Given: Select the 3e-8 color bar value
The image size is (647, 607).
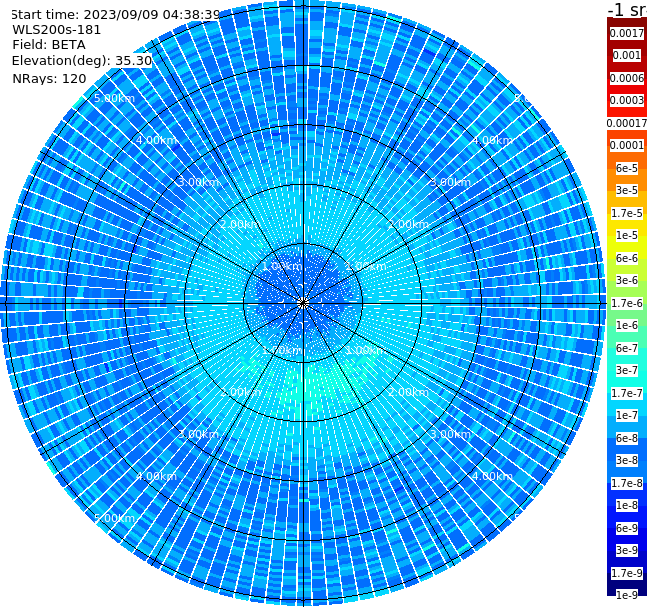Looking at the screenshot, I should (627, 460).
